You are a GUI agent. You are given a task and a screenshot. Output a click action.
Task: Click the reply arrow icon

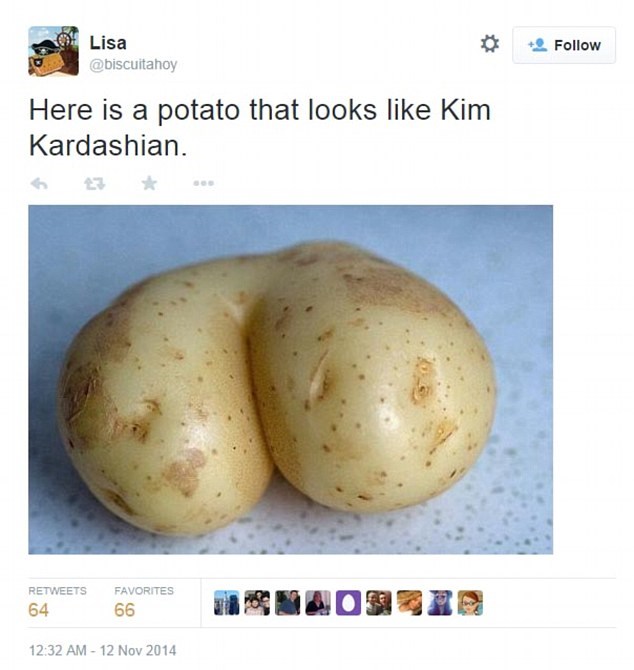coord(39,184)
